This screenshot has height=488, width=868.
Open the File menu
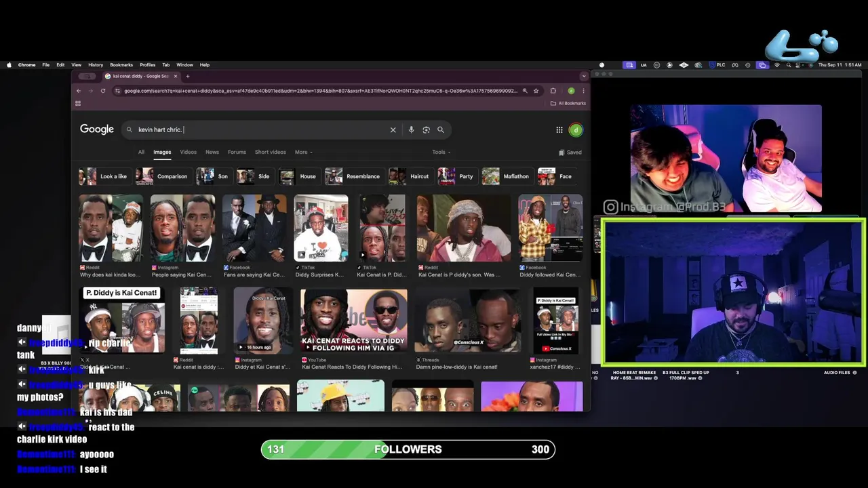pos(45,65)
